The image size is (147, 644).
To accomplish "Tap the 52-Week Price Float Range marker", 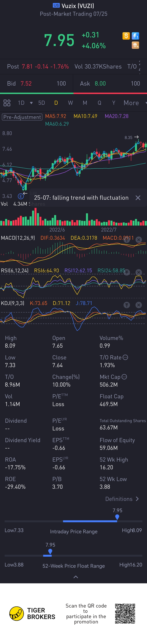I will pos(50,551).
